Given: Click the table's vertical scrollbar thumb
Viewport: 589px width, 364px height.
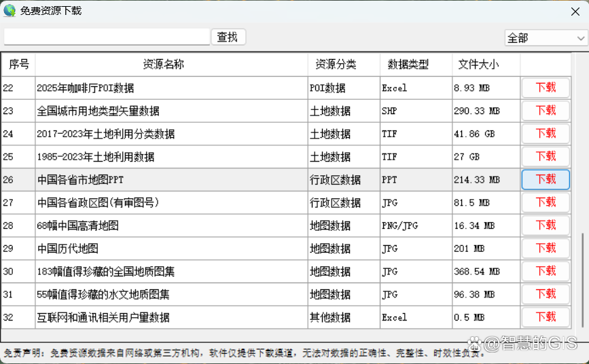Looking at the screenshot, I should (x=583, y=282).
